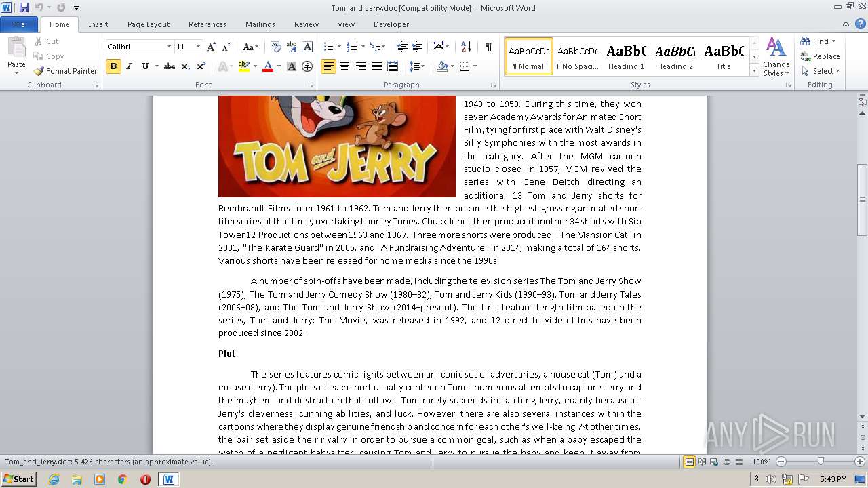Click Cut in the Clipboard group
The image size is (868, 488).
pyautogui.click(x=46, y=41)
